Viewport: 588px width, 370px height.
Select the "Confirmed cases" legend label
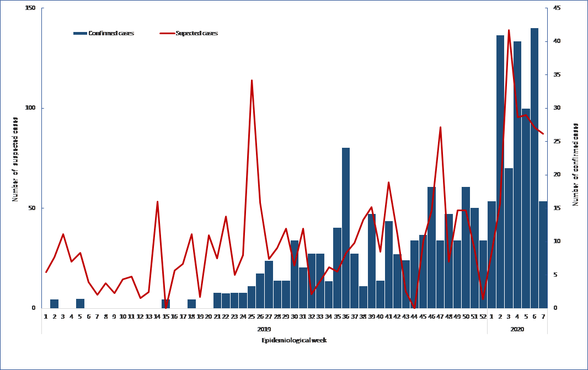[x=111, y=34]
